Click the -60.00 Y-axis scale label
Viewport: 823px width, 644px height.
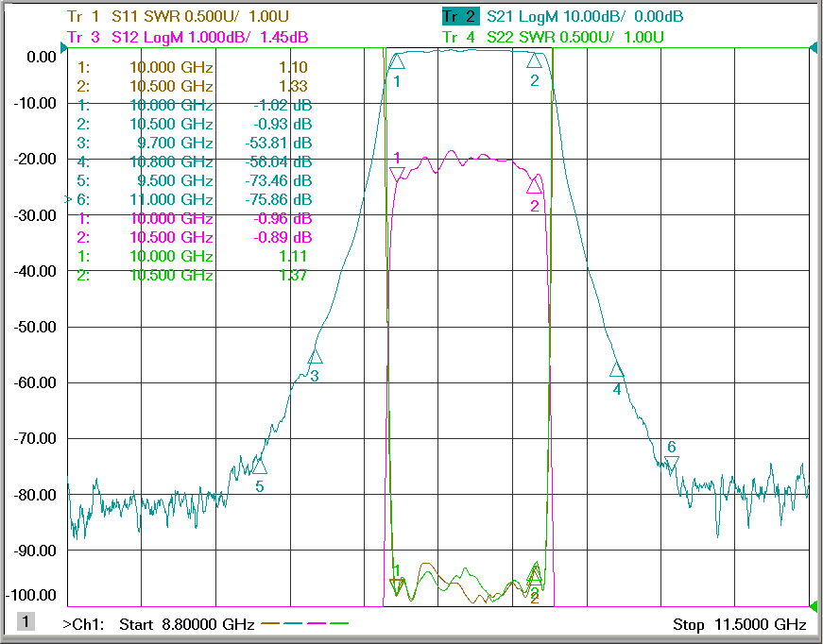click(x=35, y=382)
